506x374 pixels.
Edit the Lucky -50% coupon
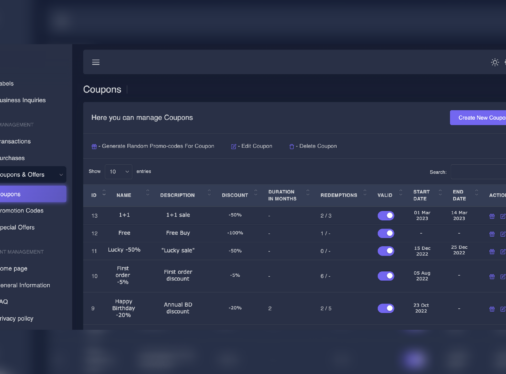tap(503, 251)
